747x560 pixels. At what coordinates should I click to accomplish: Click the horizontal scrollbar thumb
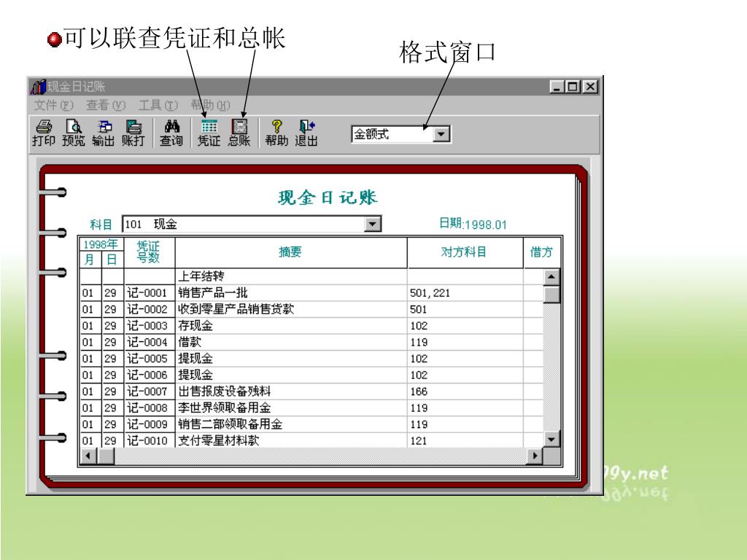106,456
